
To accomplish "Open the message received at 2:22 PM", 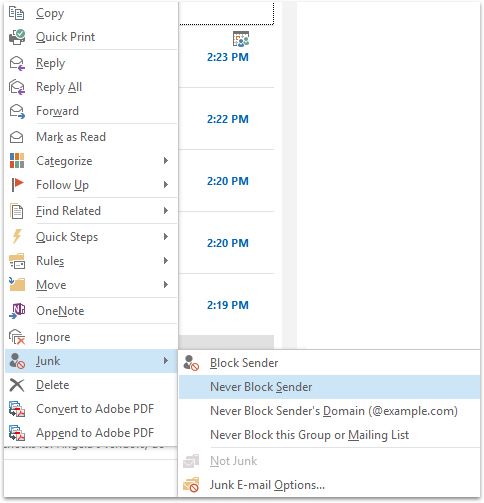I will point(227,119).
